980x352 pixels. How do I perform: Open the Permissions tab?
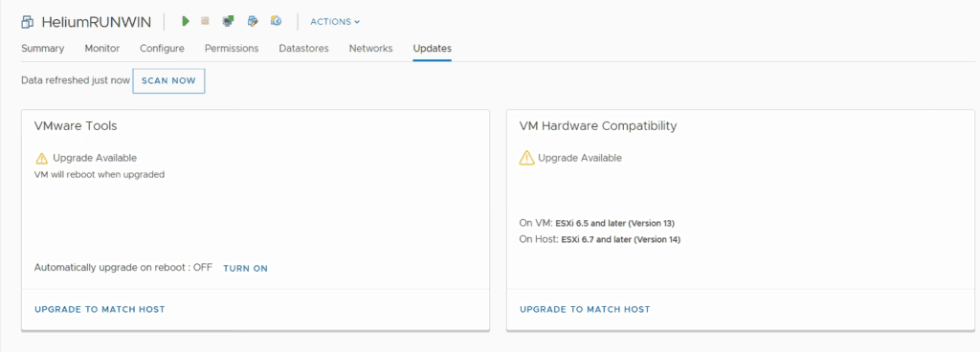tap(232, 48)
